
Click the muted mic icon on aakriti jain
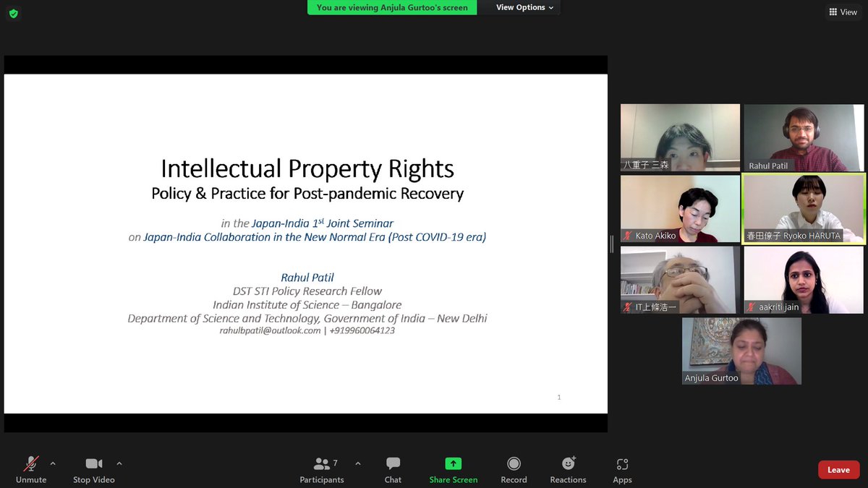point(752,307)
